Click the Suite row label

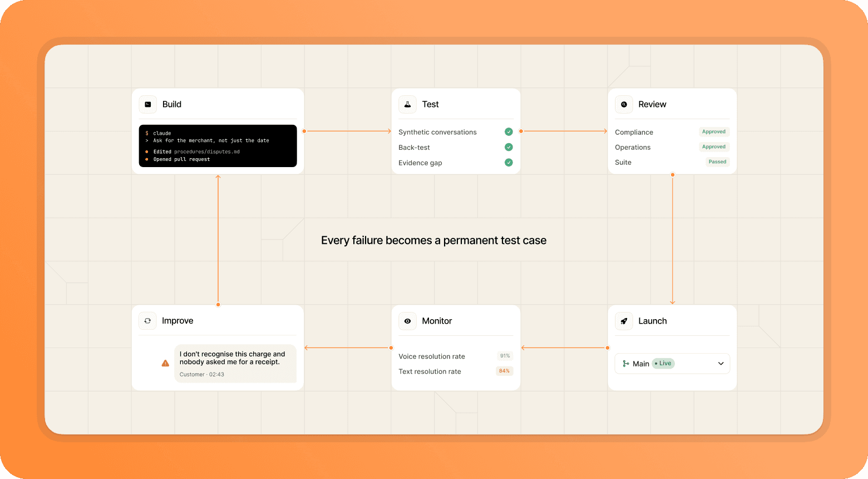coord(623,162)
